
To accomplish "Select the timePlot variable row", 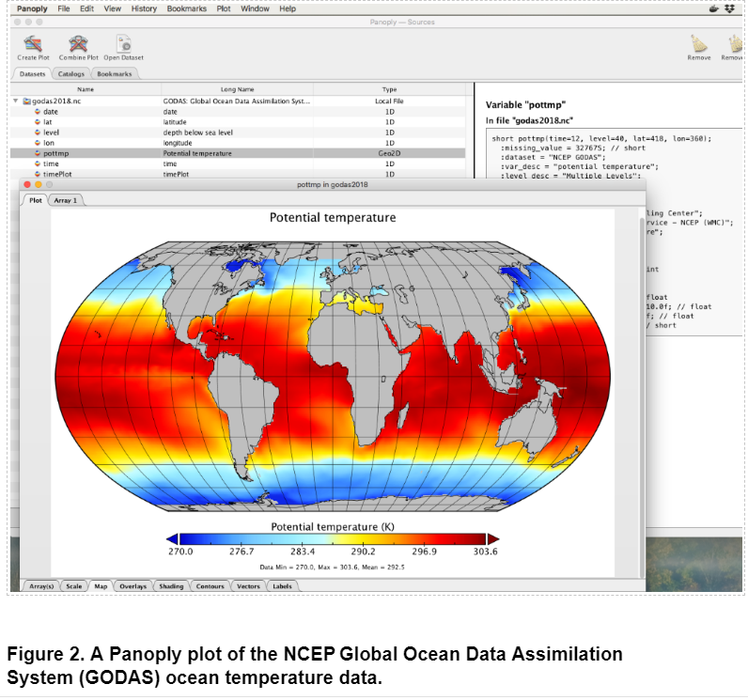I will (238, 174).
